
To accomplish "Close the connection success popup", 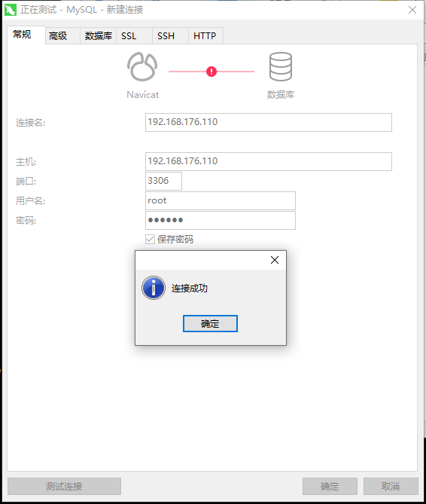I will pyautogui.click(x=275, y=260).
